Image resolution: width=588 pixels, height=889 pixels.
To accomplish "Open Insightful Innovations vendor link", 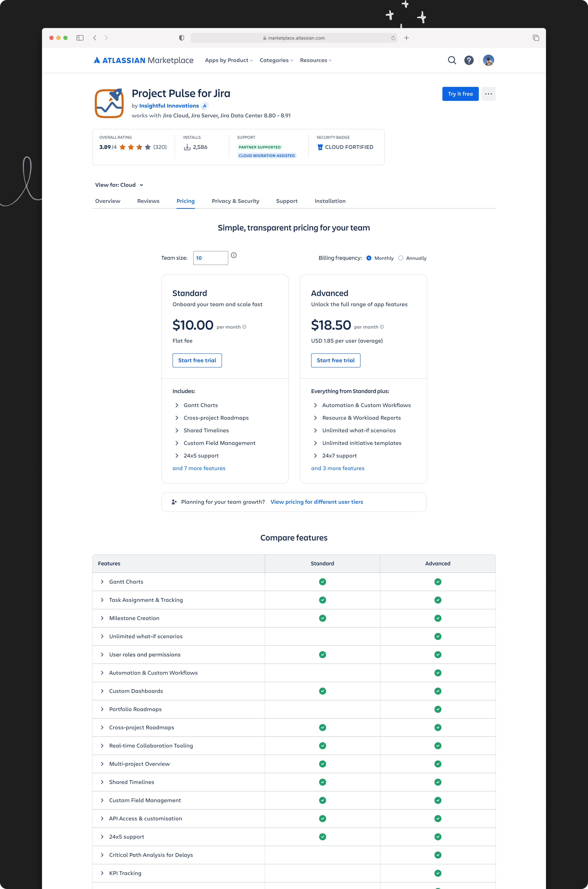I will [x=169, y=106].
